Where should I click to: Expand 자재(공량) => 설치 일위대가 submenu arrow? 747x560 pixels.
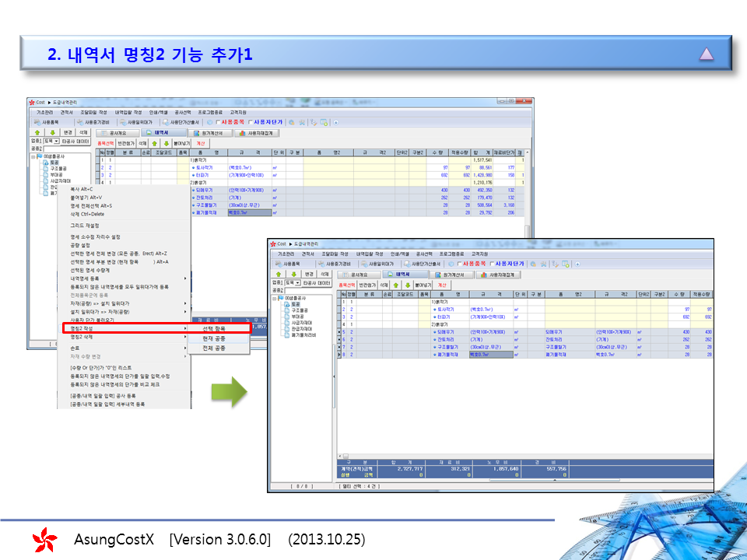(185, 303)
